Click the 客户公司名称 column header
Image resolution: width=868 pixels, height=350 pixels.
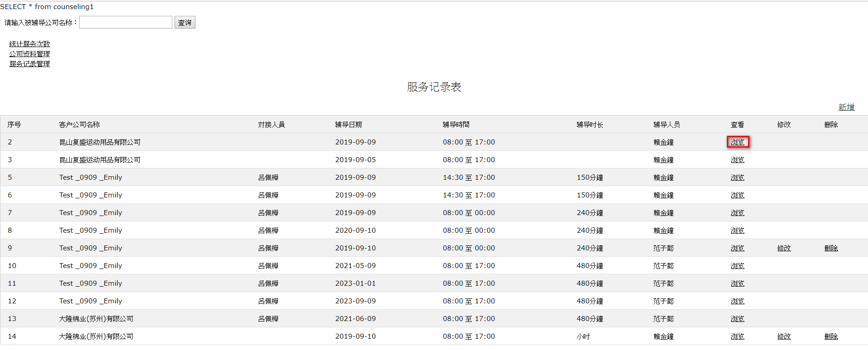point(79,125)
